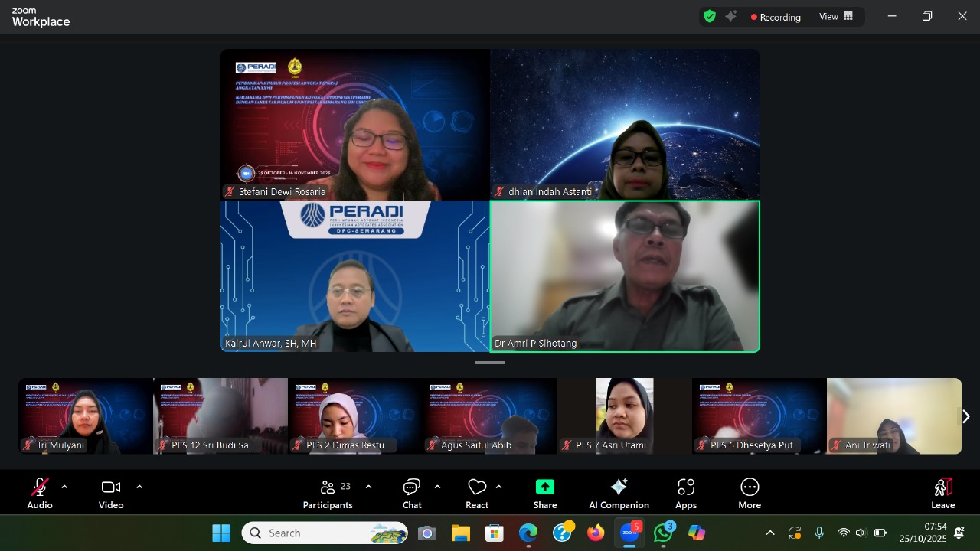Expand the Audio options arrow

point(64,487)
